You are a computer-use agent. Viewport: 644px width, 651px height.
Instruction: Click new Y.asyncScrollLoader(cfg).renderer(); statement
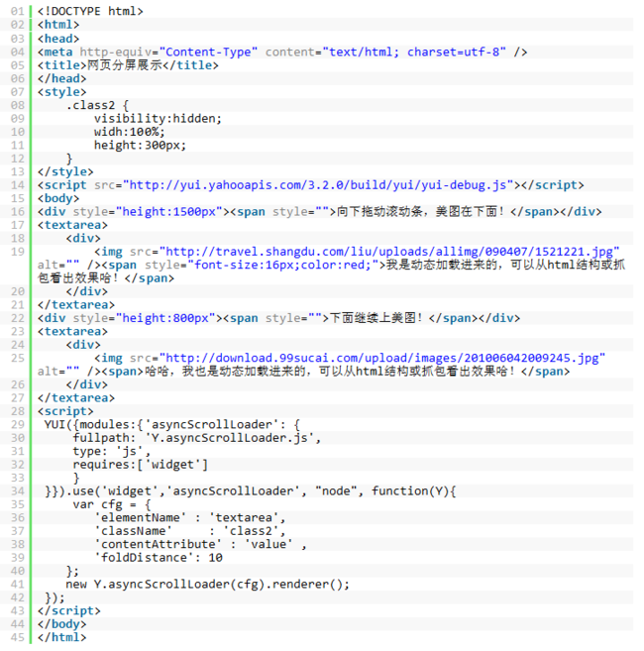pos(208,585)
